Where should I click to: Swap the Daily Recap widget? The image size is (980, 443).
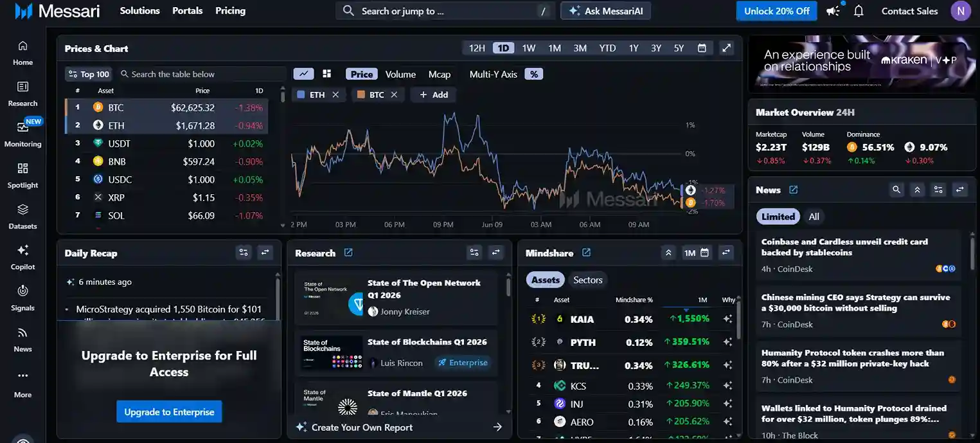(265, 253)
